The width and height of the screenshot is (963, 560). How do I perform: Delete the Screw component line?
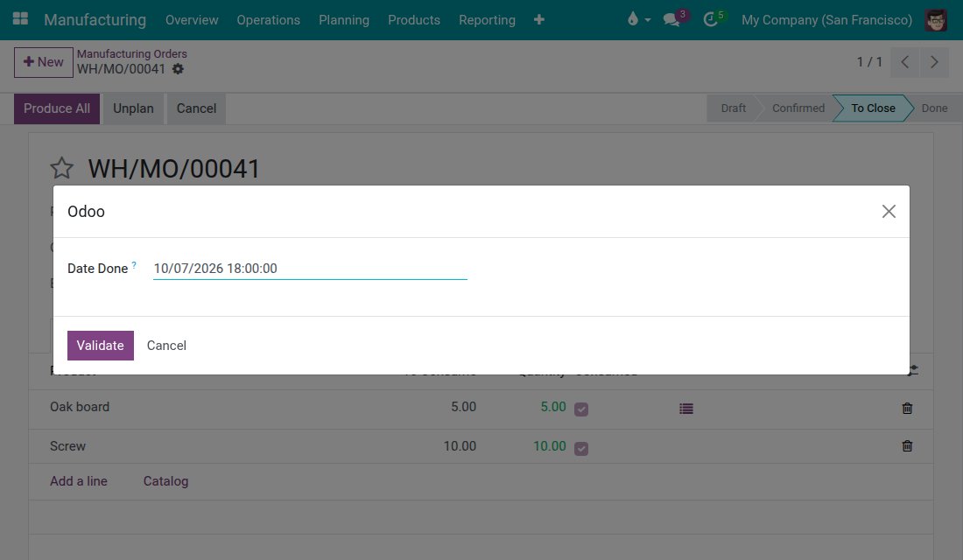click(x=907, y=446)
